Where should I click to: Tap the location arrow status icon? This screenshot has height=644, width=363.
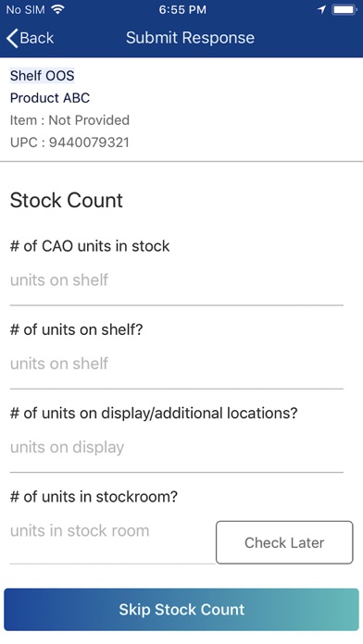click(x=322, y=9)
